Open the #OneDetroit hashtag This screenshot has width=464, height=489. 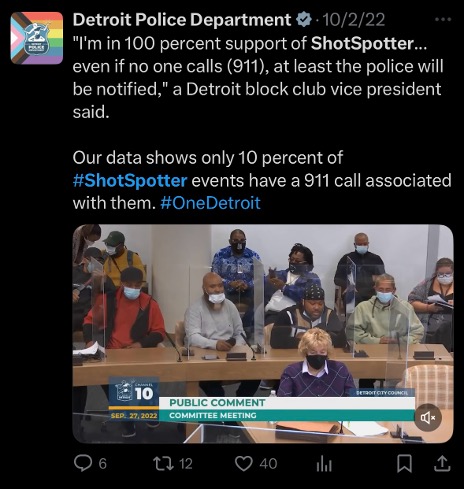[210, 203]
